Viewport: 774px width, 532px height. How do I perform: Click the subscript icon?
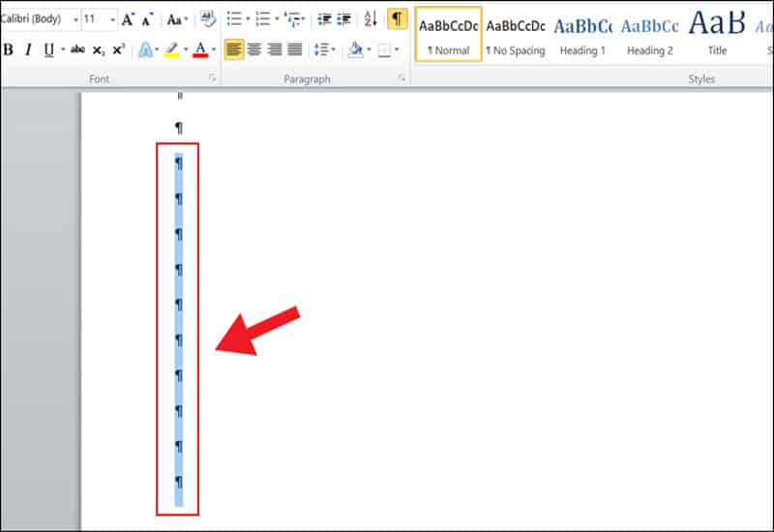click(99, 49)
